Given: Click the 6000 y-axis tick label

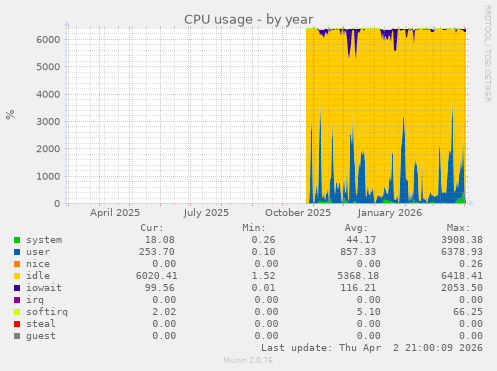Looking at the screenshot, I should click(48, 39).
